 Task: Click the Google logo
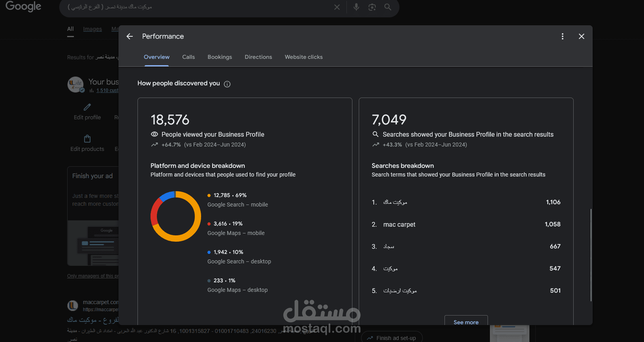pos(23,6)
